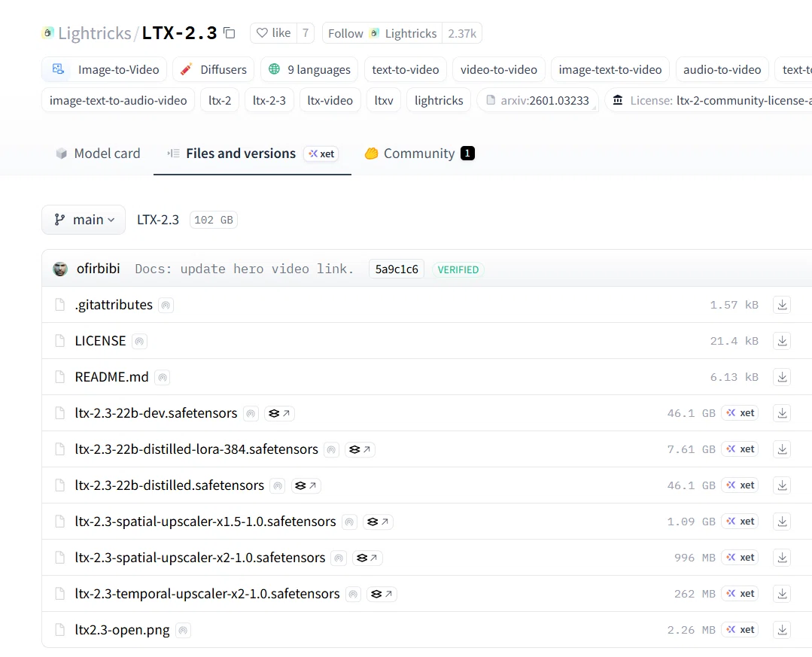This screenshot has width=812, height=657.
Task: Select the Diffusers library tag
Action: pos(214,69)
